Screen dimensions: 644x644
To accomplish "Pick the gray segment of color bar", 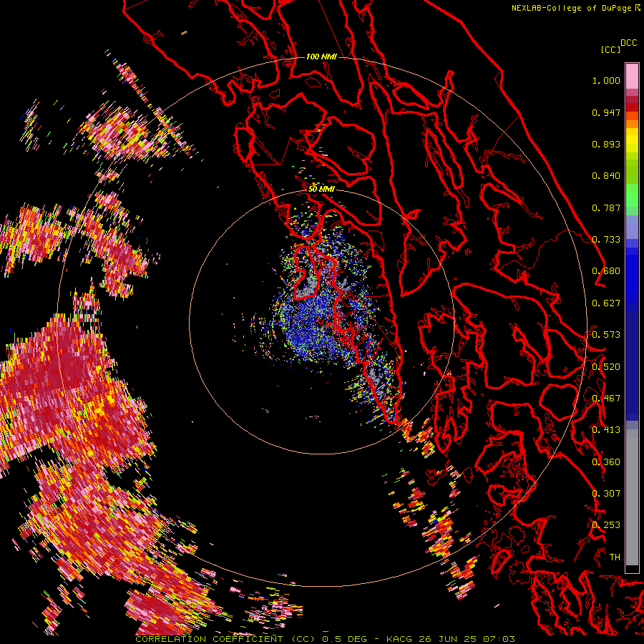I will [632, 497].
